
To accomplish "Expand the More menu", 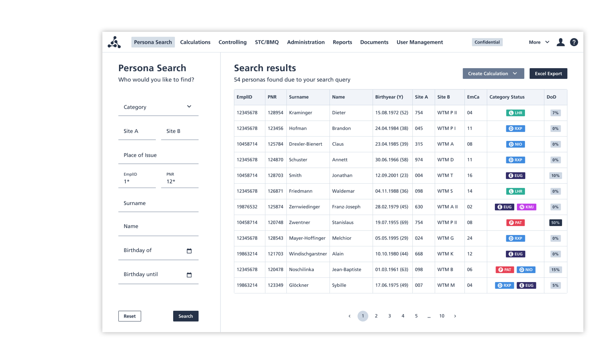I will click(x=539, y=42).
